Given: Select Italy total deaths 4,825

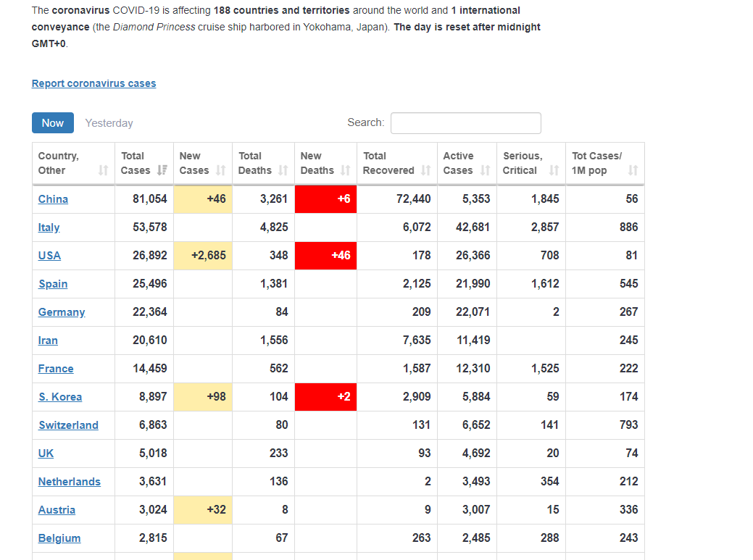Looking at the screenshot, I should click(x=274, y=227).
